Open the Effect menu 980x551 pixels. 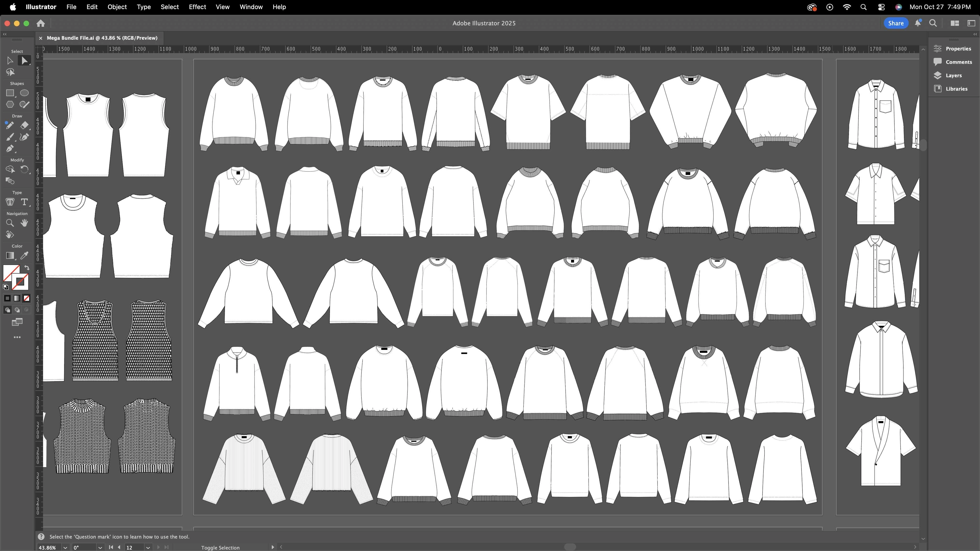[197, 7]
